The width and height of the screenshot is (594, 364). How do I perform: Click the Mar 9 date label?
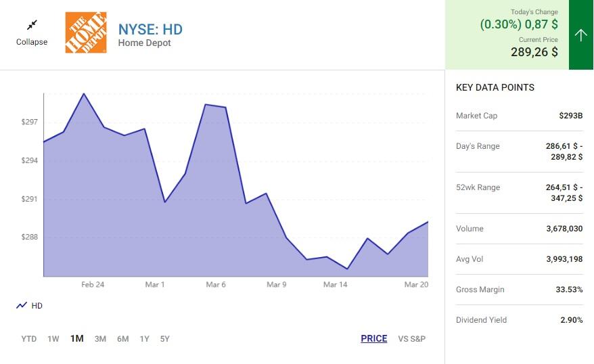click(x=277, y=284)
